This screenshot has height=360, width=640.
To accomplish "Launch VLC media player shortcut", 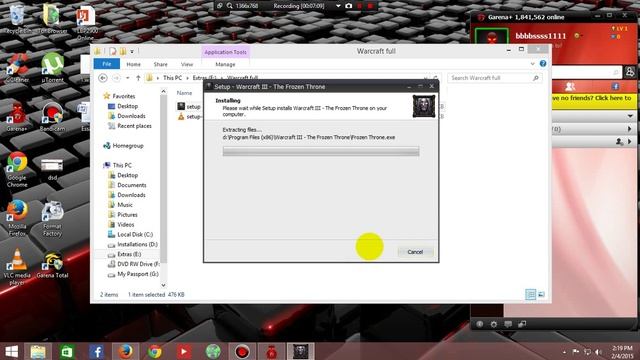I will (17, 267).
